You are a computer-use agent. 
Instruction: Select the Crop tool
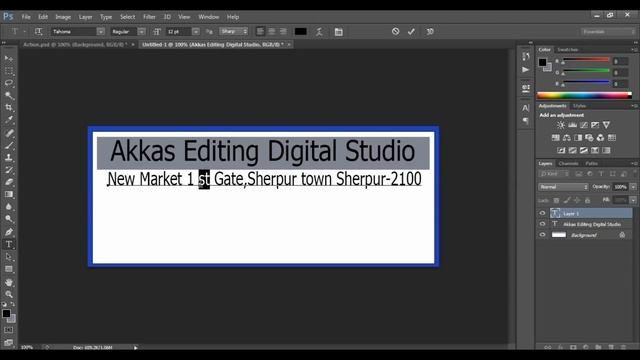click(9, 108)
